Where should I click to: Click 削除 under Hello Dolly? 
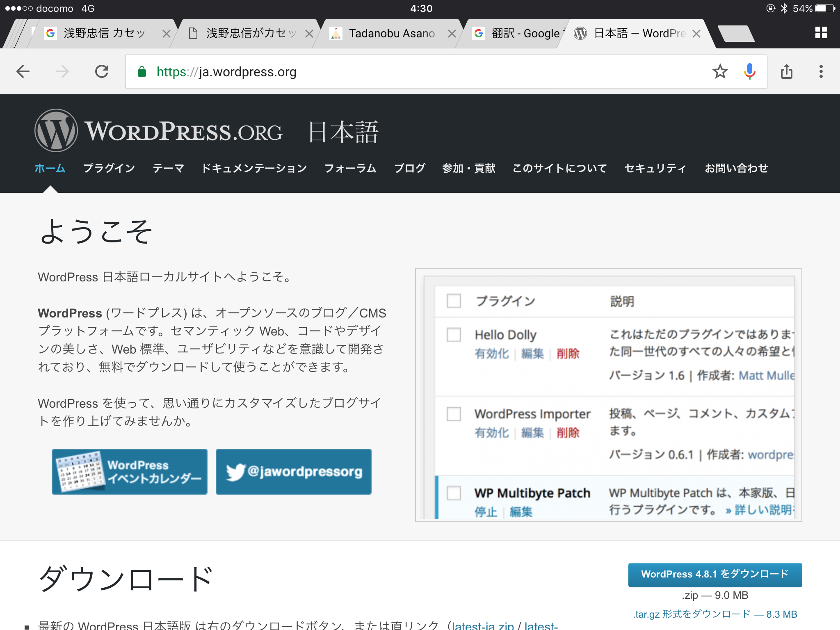[x=568, y=354]
